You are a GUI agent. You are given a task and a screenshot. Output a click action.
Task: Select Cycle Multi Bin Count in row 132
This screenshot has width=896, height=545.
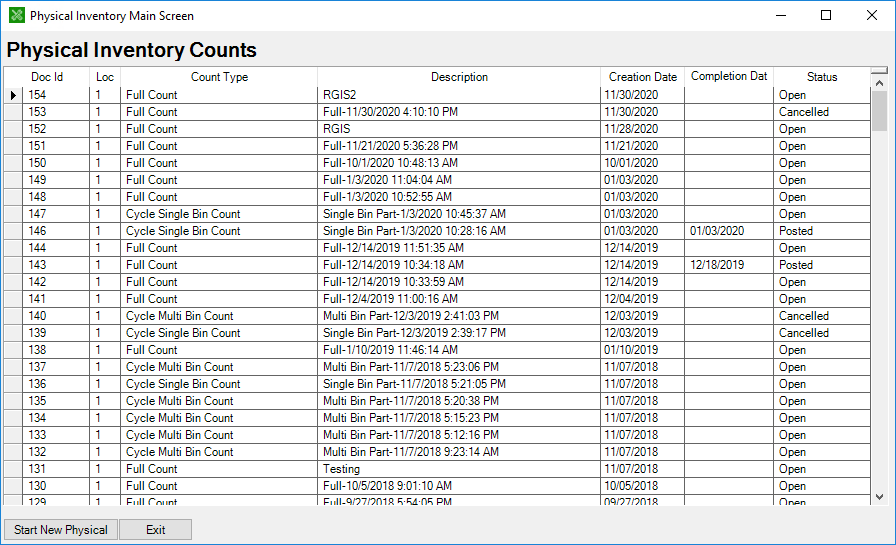[219, 452]
